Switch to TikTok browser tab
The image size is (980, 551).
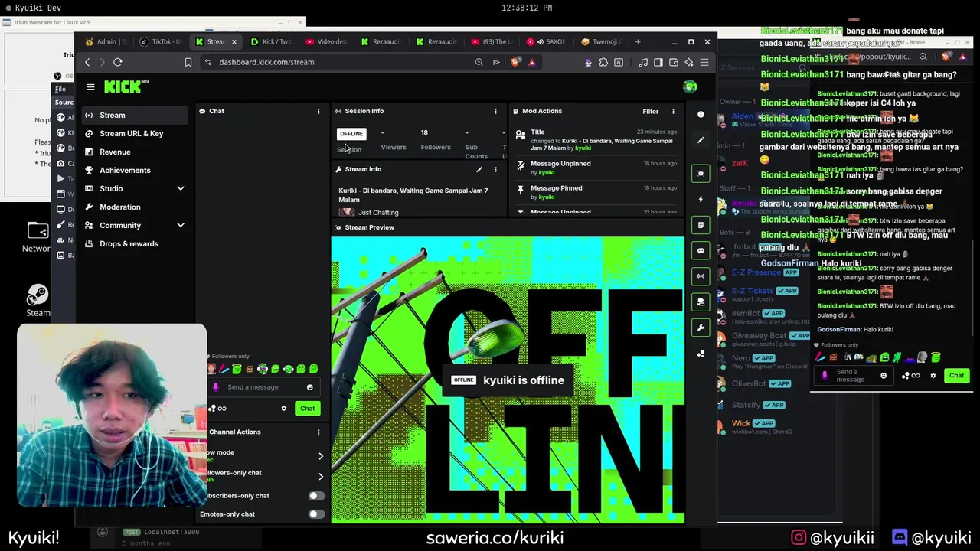click(161, 42)
